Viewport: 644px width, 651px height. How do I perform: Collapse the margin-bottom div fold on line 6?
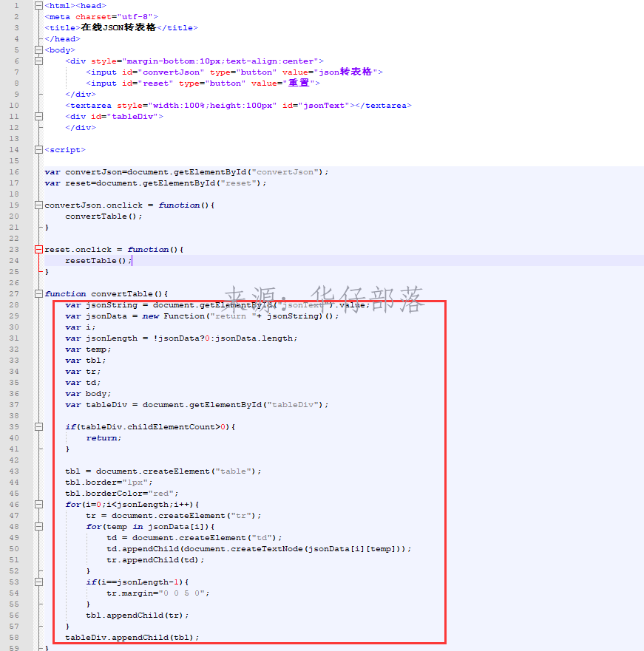pyautogui.click(x=38, y=61)
